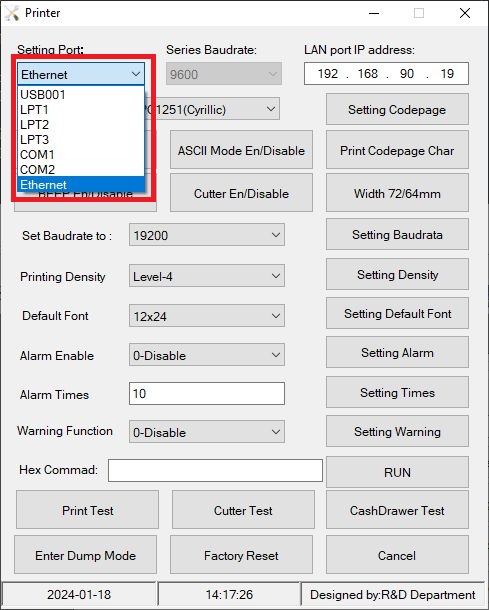The width and height of the screenshot is (489, 610).
Task: Expand the Alarm Enable dropdown
Action: [x=207, y=355]
